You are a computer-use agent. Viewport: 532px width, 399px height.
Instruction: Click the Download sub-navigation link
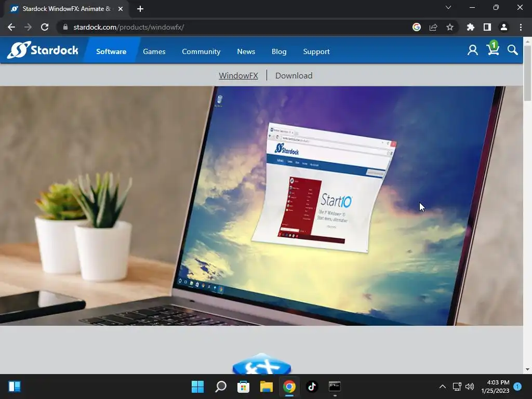pyautogui.click(x=294, y=75)
